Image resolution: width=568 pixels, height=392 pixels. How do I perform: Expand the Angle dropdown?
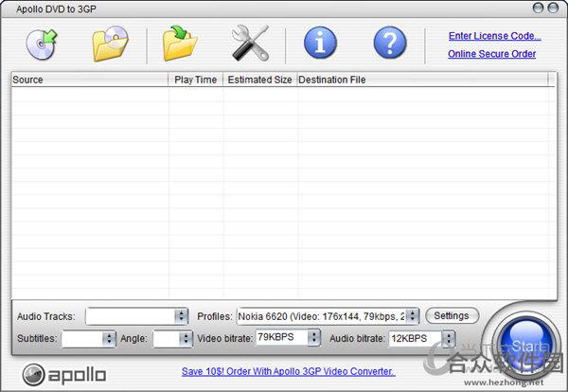coord(186,339)
